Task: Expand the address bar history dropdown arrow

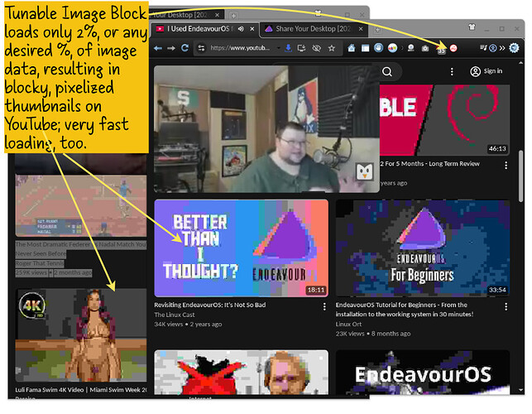Action: [x=279, y=48]
